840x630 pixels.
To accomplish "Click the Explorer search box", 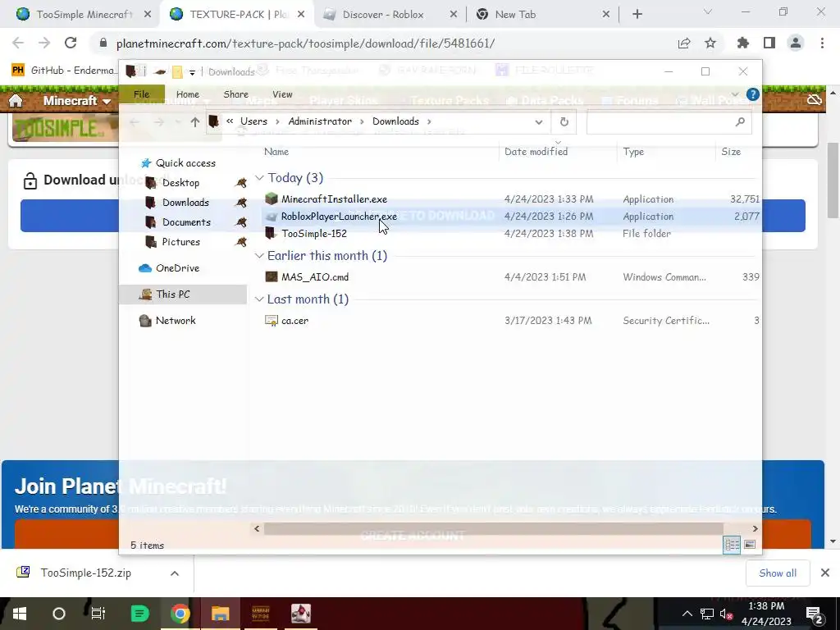I will pyautogui.click(x=669, y=122).
